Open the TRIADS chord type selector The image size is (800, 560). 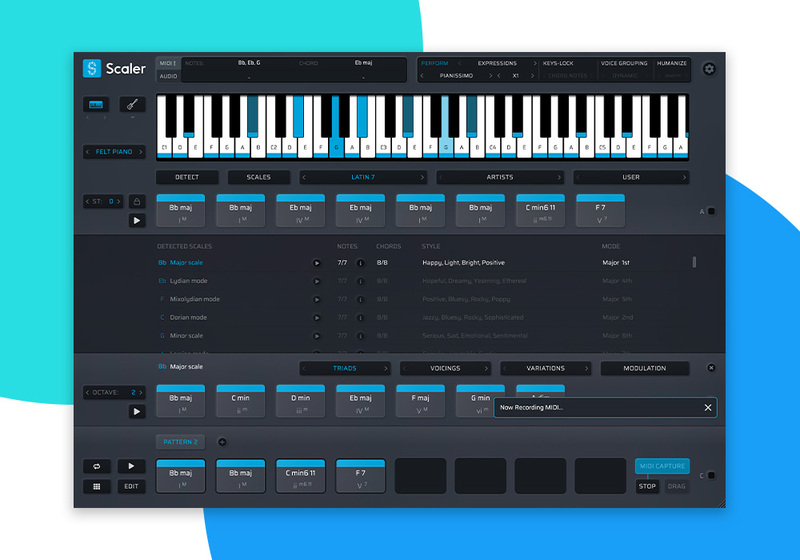pyautogui.click(x=345, y=368)
